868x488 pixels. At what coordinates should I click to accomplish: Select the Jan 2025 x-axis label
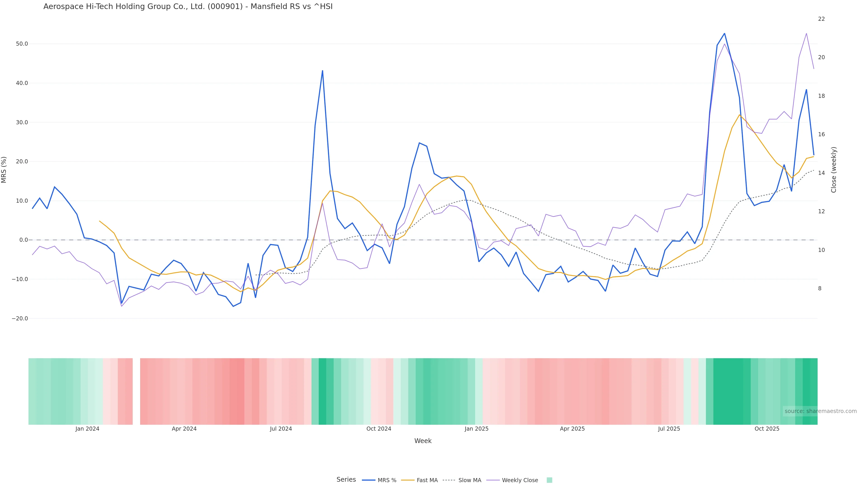(476, 429)
